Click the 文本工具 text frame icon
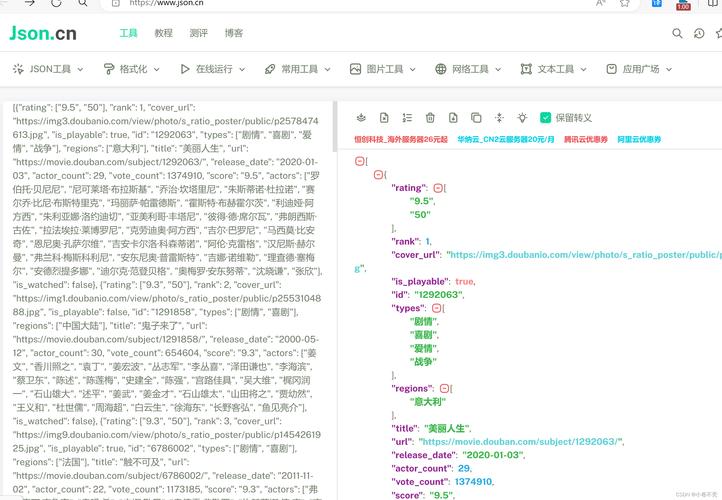This screenshot has height=500, width=722. 526,69
